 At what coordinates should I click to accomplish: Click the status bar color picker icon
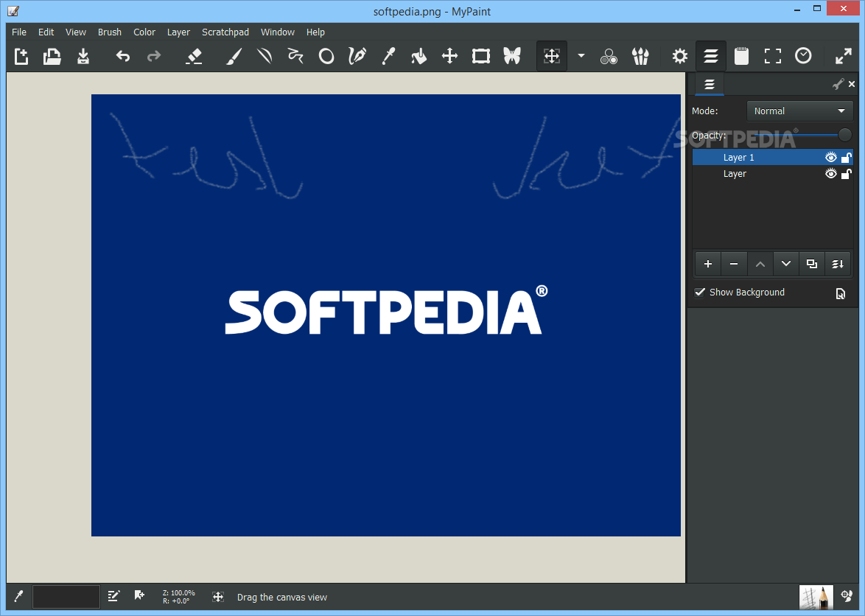click(x=18, y=597)
